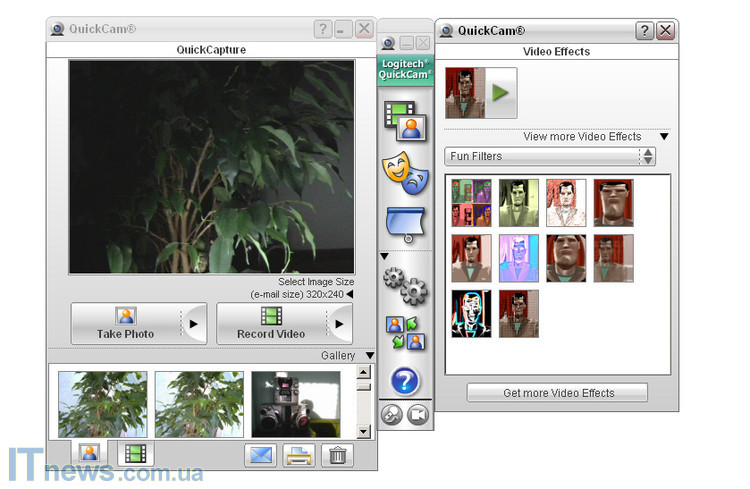This screenshot has height=489, width=750.
Task: Print the selected photo using the printer icon
Action: click(299, 455)
